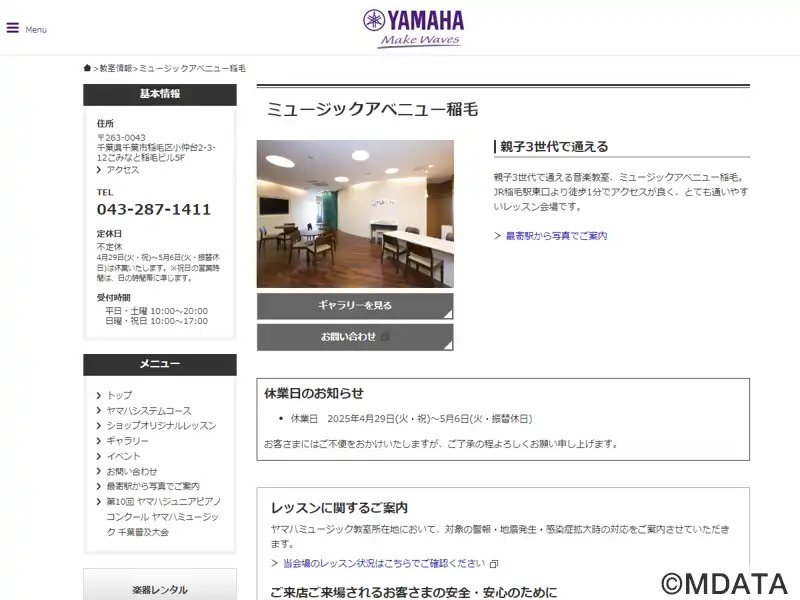Click the Yamaha Make Waves logo
This screenshot has height=600, width=800.
point(414,29)
